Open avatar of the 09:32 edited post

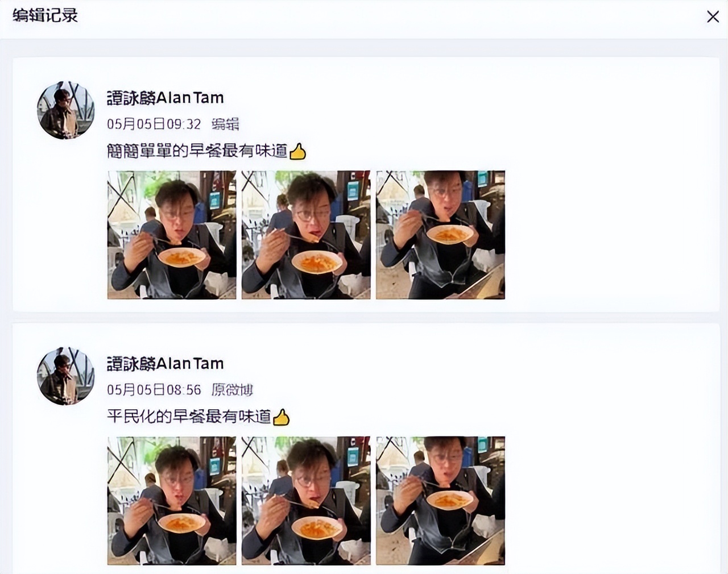[x=66, y=110]
